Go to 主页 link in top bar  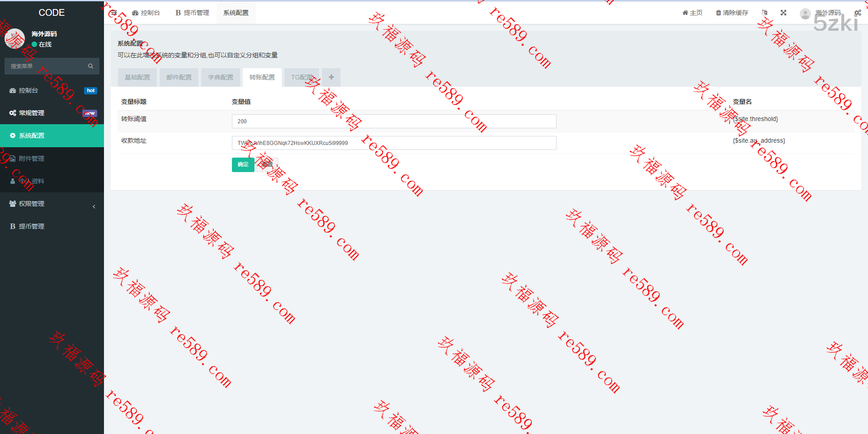click(x=692, y=13)
